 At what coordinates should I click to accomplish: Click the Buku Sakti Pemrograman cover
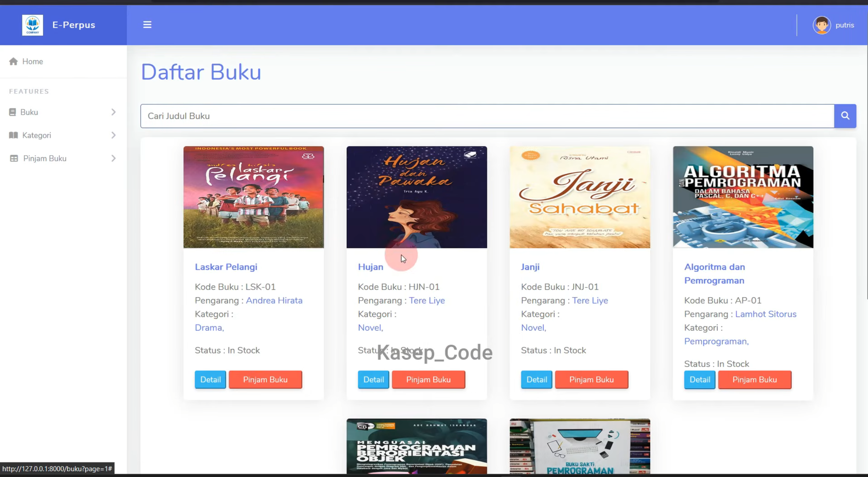click(580, 446)
